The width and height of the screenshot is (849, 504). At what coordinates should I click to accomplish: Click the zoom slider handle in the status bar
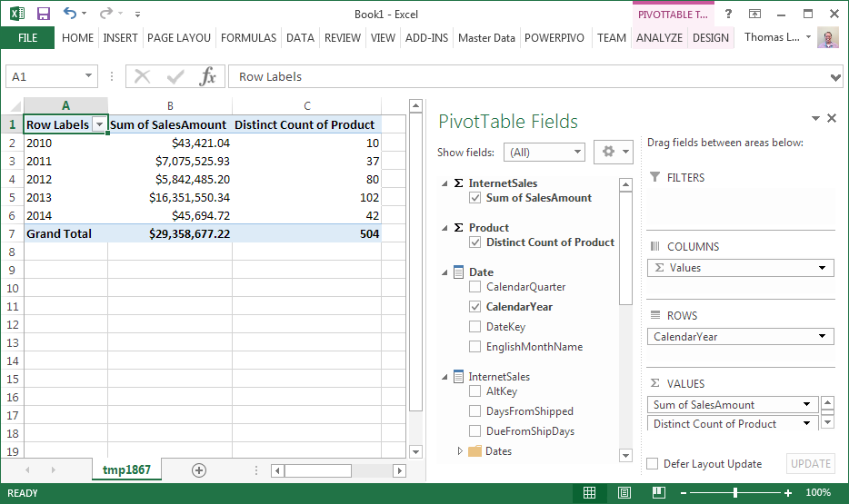[735, 493]
